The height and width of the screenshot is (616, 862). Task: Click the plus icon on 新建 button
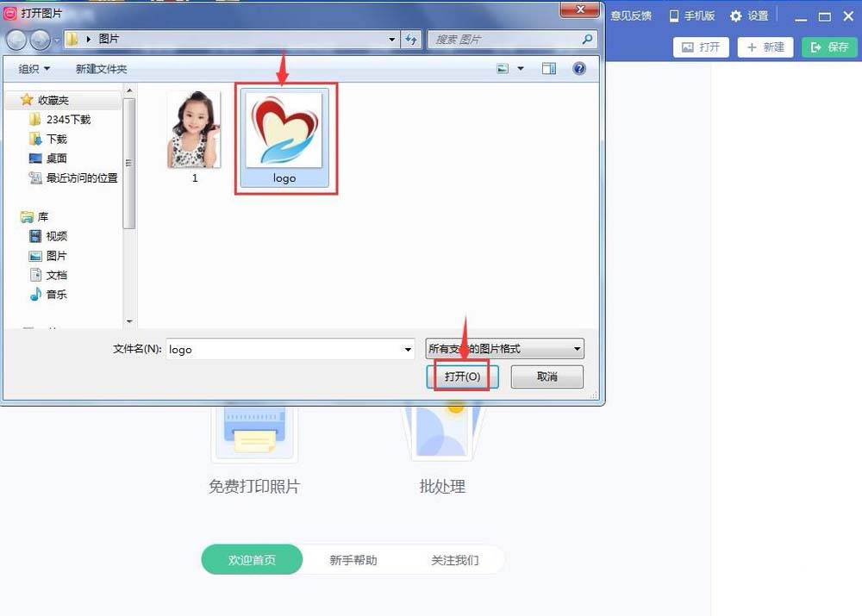pyautogui.click(x=753, y=47)
